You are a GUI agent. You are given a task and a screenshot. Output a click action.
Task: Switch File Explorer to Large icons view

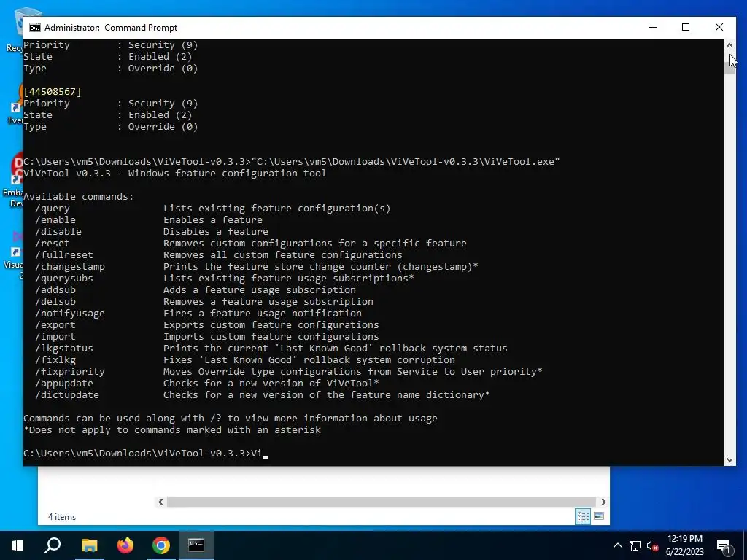point(599,517)
